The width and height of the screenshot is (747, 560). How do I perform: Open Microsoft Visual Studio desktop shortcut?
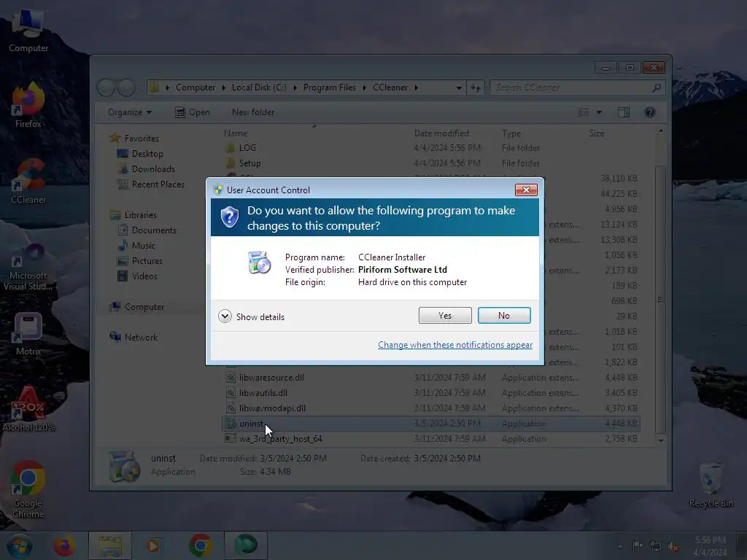pos(28,267)
